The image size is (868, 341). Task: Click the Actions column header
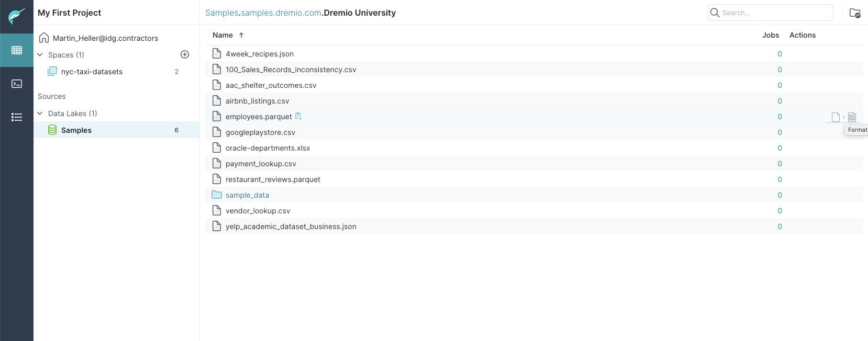click(x=803, y=35)
